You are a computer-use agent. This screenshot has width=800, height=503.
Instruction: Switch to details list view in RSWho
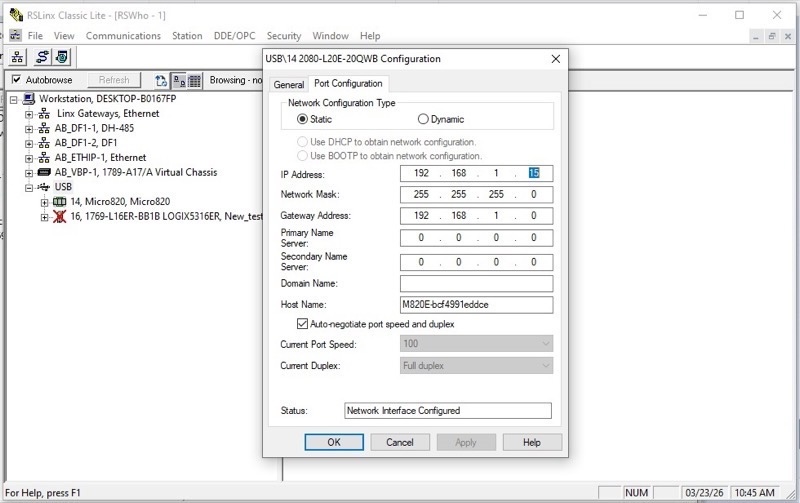point(194,81)
